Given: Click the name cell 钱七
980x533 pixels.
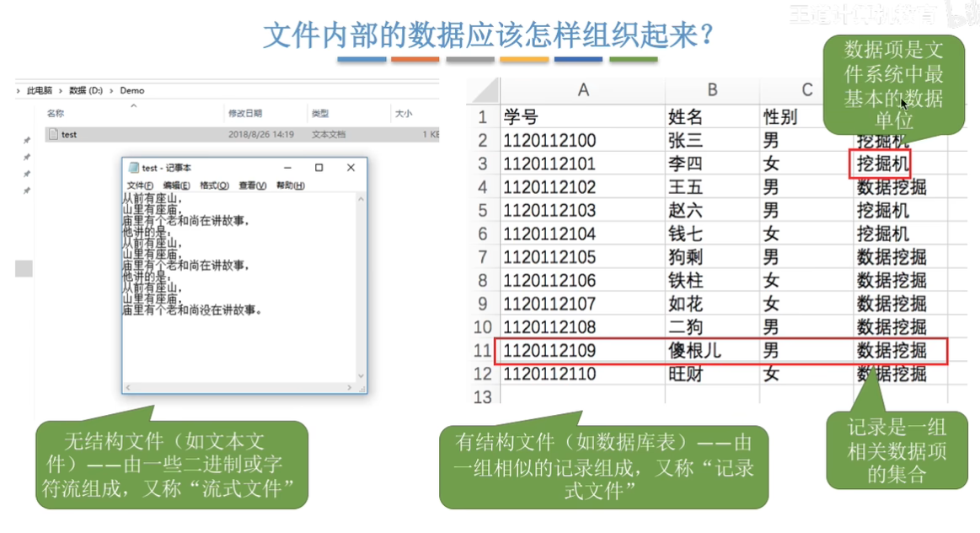Looking at the screenshot, I should (x=713, y=234).
